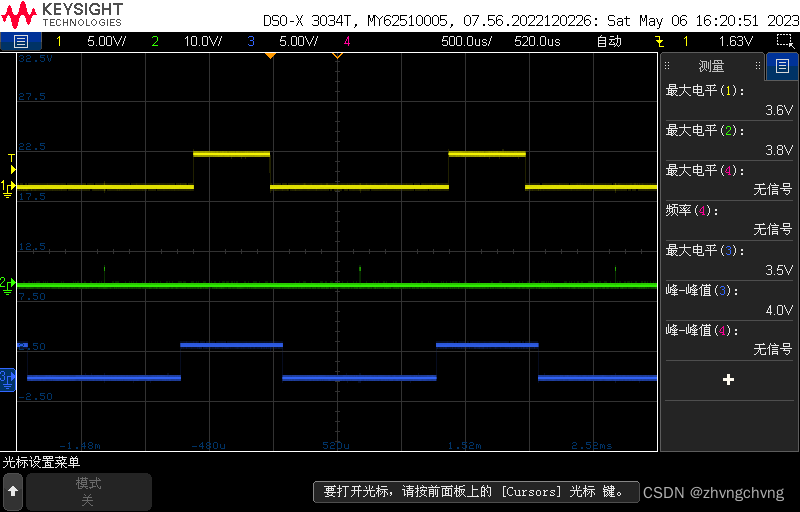Select the 最大电平(3) measurement

pos(730,260)
